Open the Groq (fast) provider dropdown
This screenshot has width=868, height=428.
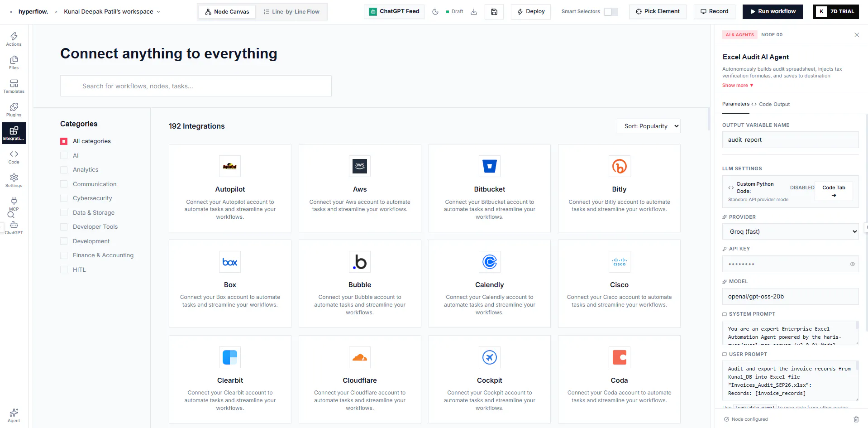point(790,231)
